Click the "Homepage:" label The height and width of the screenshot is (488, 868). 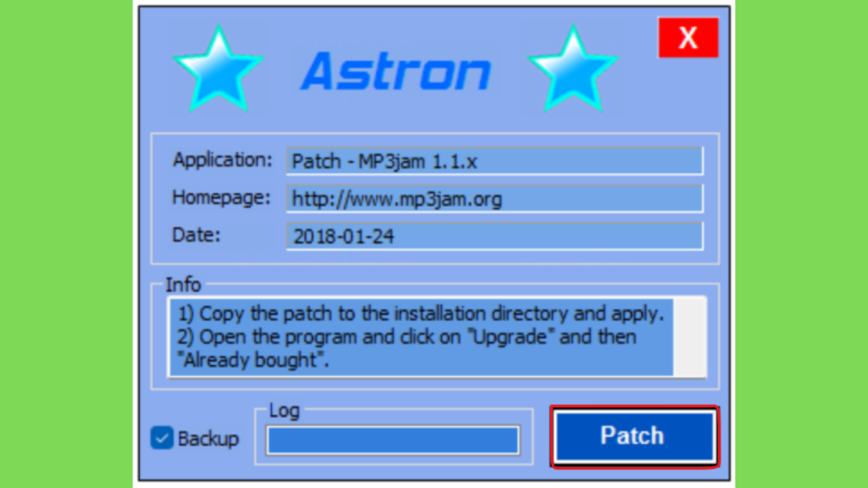[221, 197]
